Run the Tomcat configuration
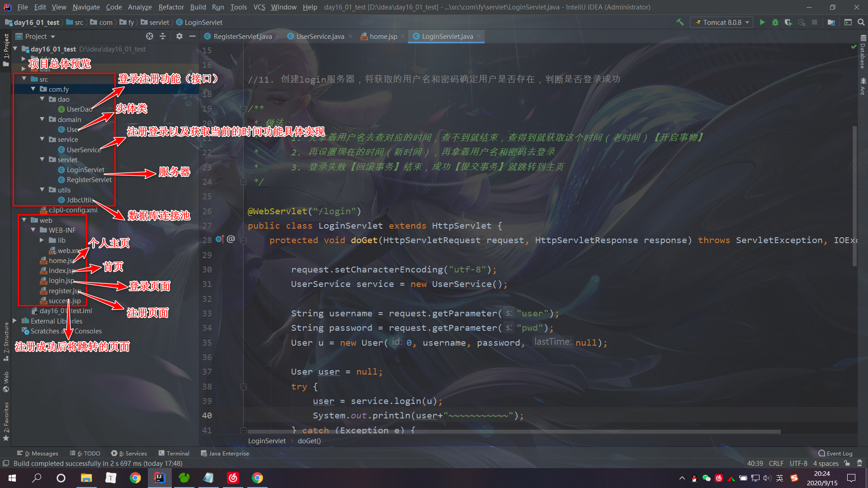Screen dimensions: 868x488 click(x=762, y=22)
